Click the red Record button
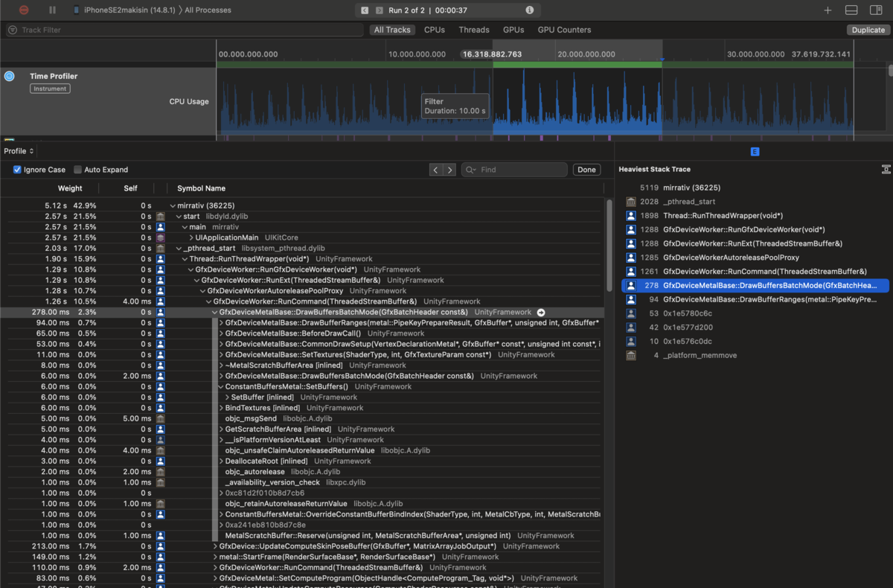The width and height of the screenshot is (893, 588). 24,10
